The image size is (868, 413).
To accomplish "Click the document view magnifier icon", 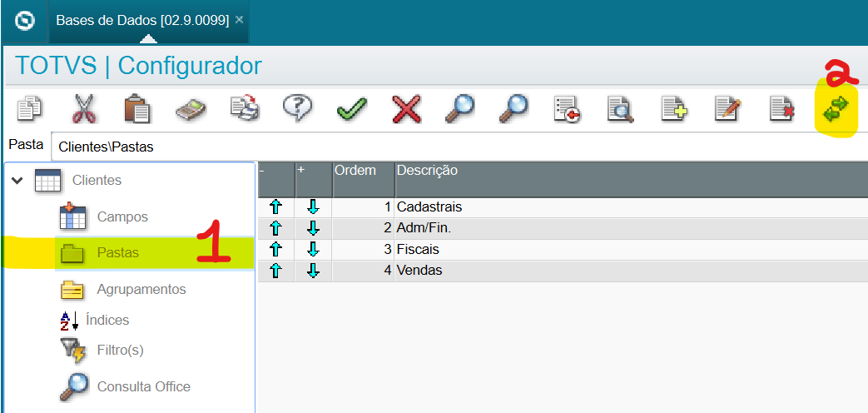I will (621, 109).
